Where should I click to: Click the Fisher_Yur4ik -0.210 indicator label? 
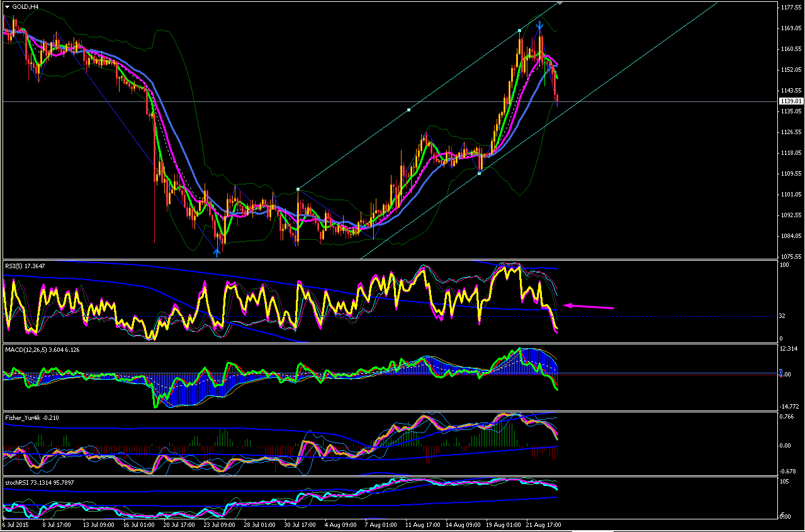click(32, 417)
